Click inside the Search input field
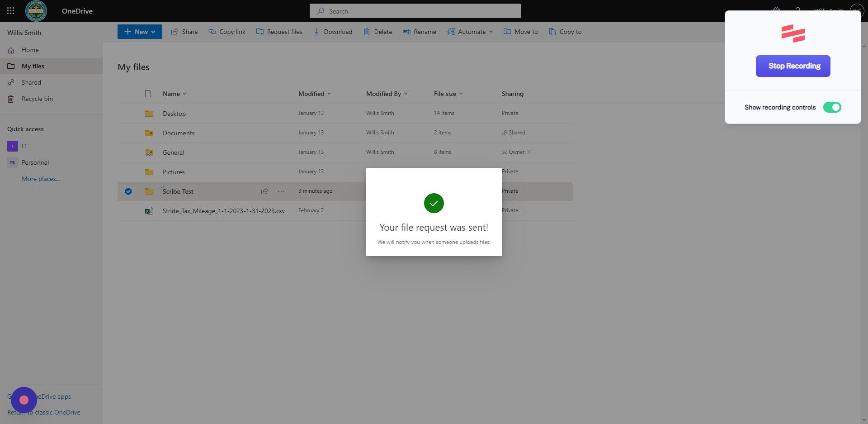Image resolution: width=868 pixels, height=424 pixels. click(415, 10)
